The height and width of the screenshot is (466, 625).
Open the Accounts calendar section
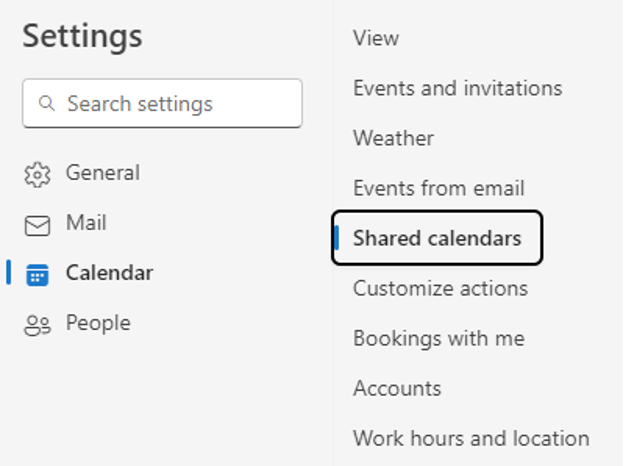pyautogui.click(x=397, y=388)
